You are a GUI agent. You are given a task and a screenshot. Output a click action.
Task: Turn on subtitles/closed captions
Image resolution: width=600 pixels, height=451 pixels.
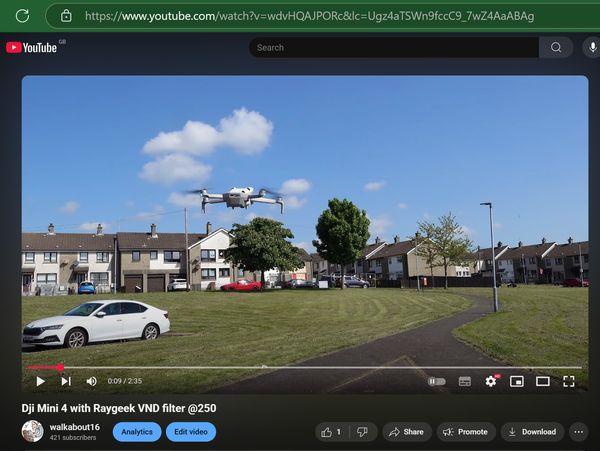(x=465, y=381)
